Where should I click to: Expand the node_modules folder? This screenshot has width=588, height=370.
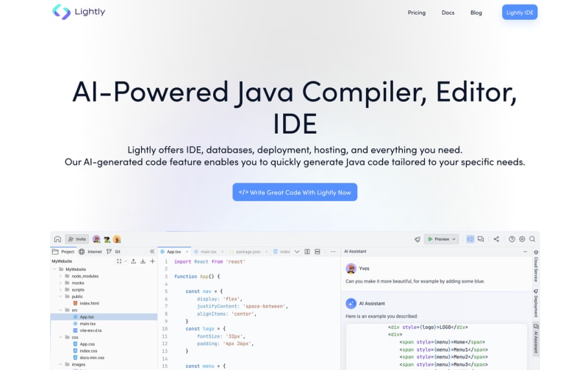tap(61, 276)
